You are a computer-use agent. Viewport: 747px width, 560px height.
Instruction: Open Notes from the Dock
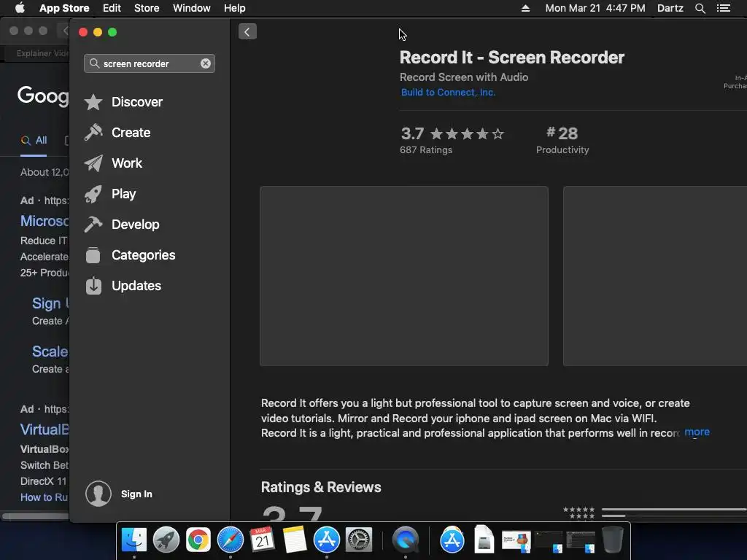pyautogui.click(x=295, y=540)
